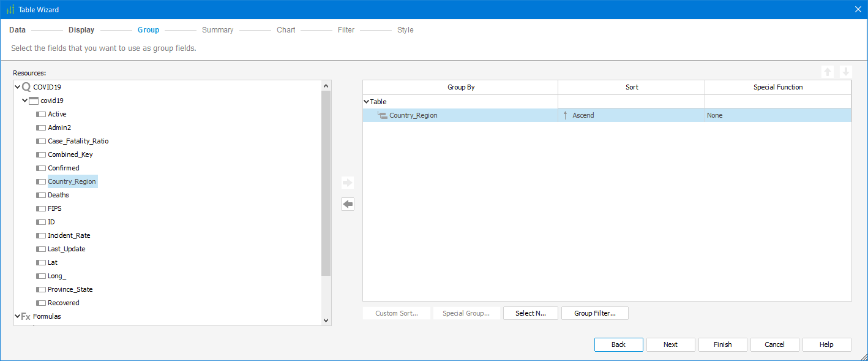Image resolution: width=868 pixels, height=361 pixels.
Task: Click the Deaths field column icon
Action: coord(41,195)
